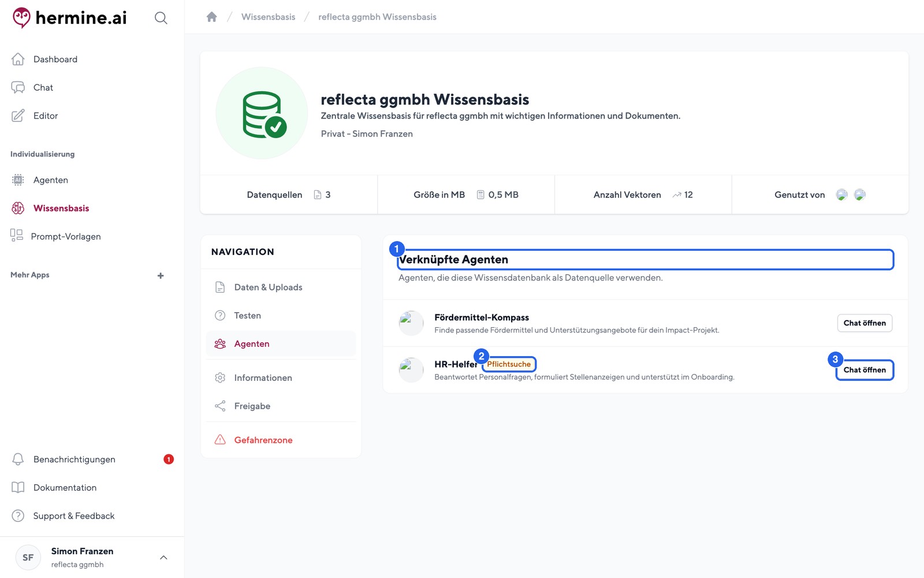This screenshot has width=924, height=578.
Task: Click the HR-Helfer agent name
Action: coord(456,364)
